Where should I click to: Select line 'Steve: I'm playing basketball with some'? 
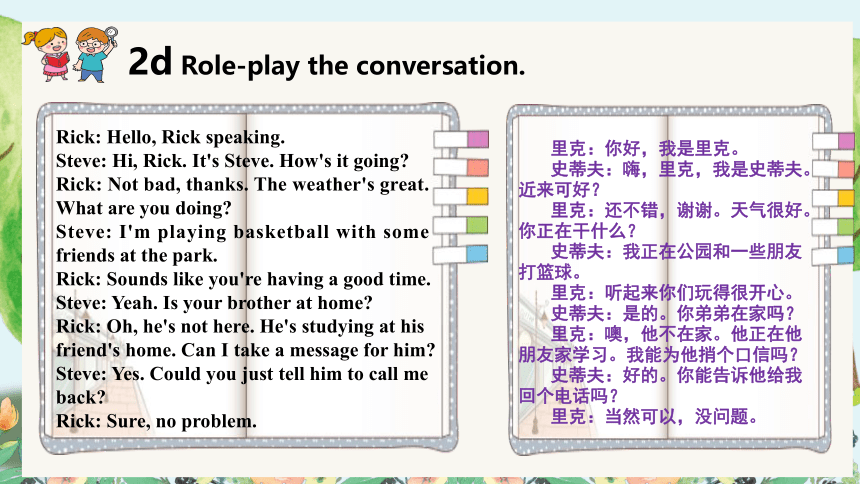tap(242, 232)
